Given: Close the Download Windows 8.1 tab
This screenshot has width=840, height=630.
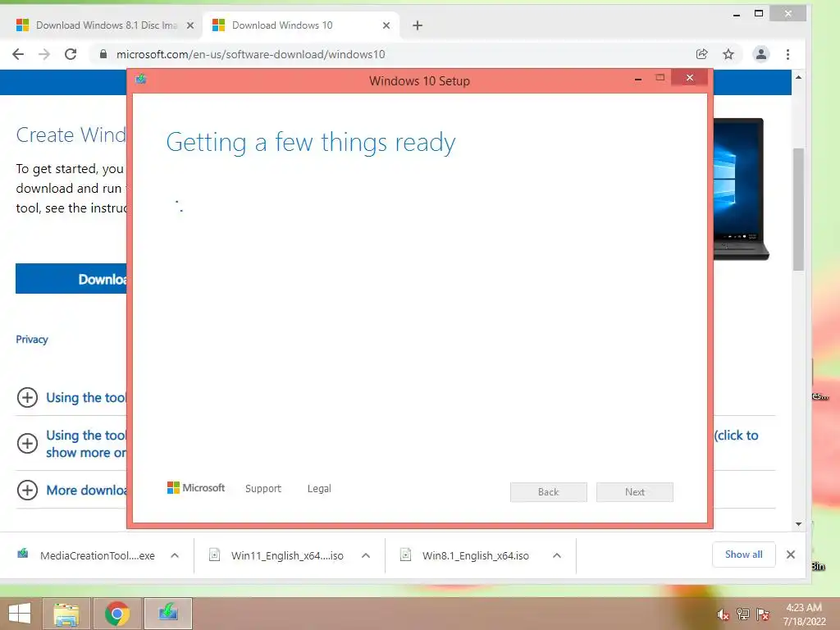Looking at the screenshot, I should 189,25.
